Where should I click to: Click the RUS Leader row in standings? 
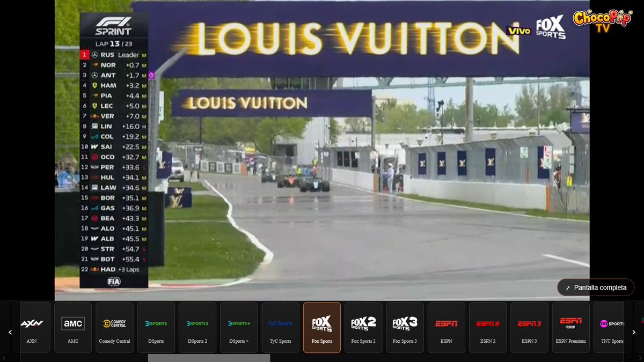(x=114, y=55)
